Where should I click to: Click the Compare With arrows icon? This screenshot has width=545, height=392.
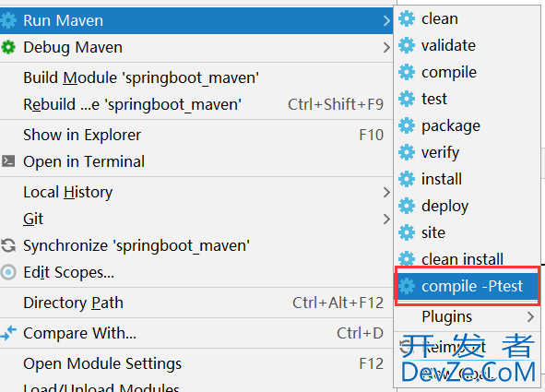(8, 333)
